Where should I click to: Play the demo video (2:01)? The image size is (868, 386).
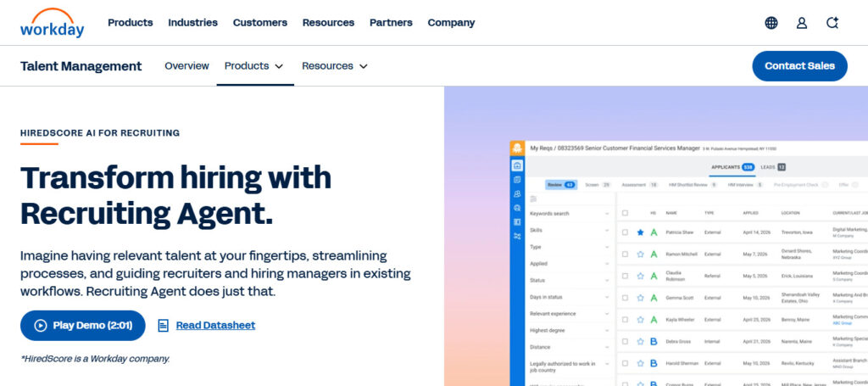coord(83,326)
